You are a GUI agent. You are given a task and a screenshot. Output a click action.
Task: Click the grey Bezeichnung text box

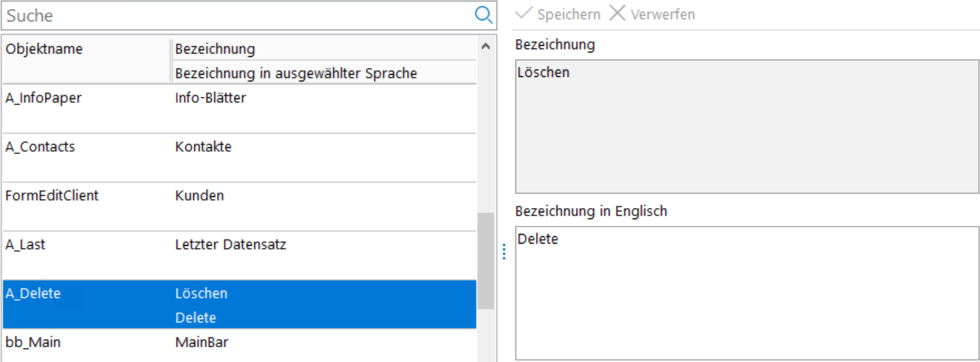click(747, 126)
